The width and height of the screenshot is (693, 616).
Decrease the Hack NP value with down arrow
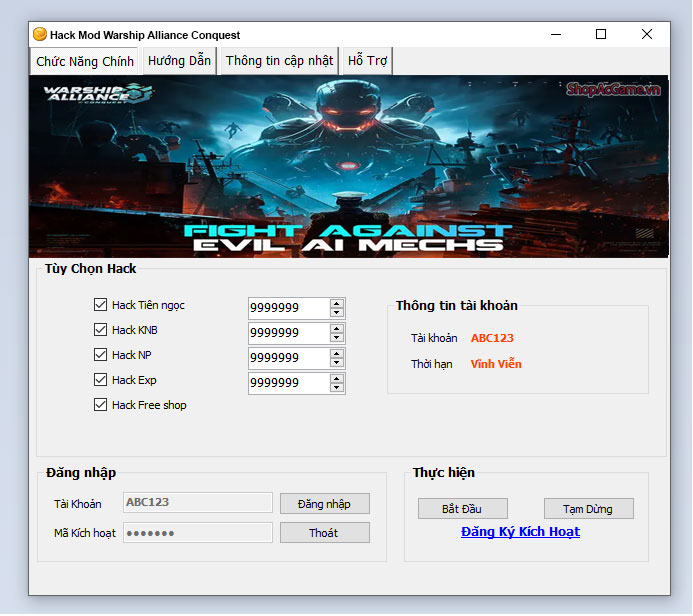tap(337, 362)
